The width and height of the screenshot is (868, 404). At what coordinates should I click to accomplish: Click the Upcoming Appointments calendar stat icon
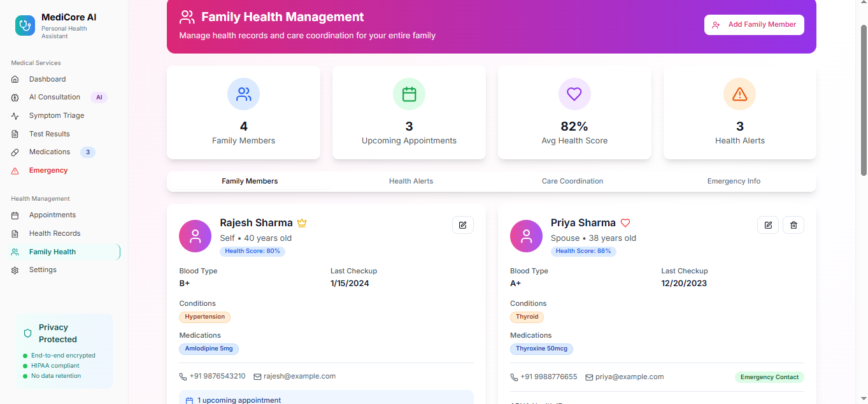coord(409,94)
